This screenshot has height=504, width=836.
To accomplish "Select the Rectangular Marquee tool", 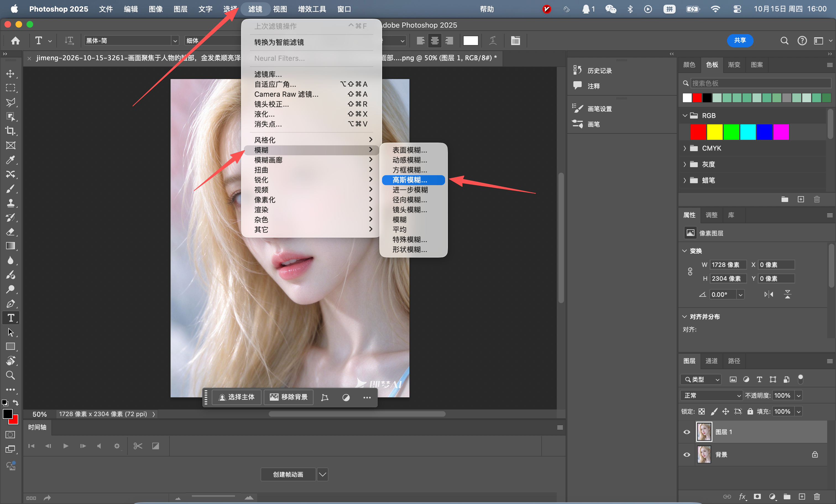I will tap(11, 88).
